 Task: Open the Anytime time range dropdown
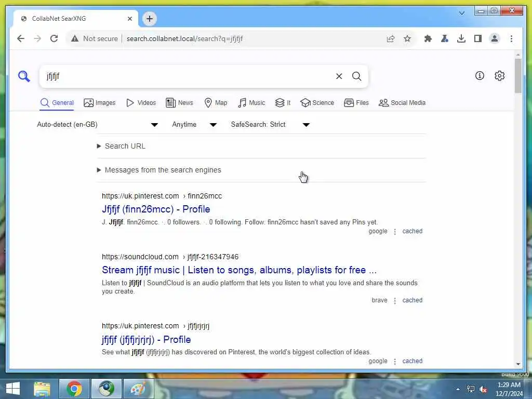click(194, 125)
